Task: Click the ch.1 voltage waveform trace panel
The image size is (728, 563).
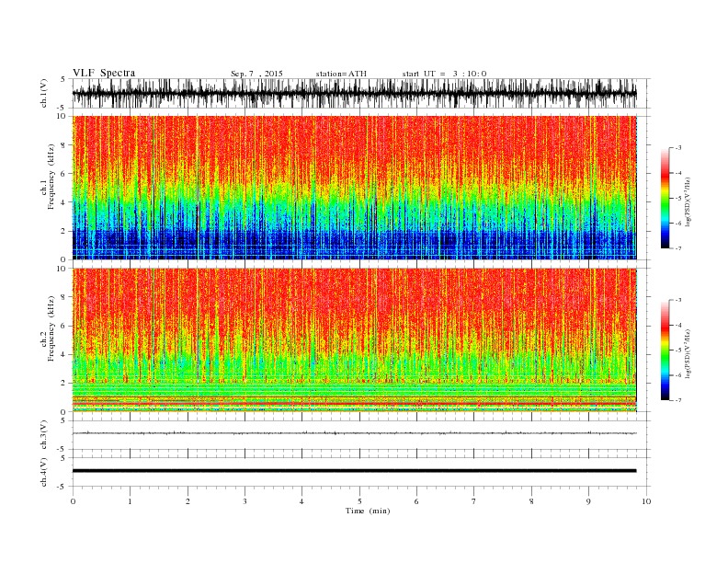Action: tap(361, 93)
